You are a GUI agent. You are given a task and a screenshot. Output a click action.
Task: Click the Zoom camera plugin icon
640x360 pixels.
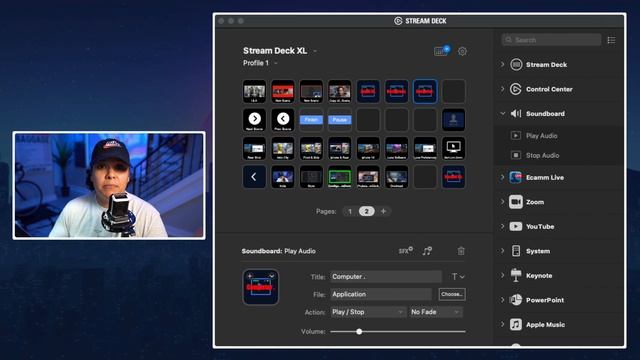516,202
